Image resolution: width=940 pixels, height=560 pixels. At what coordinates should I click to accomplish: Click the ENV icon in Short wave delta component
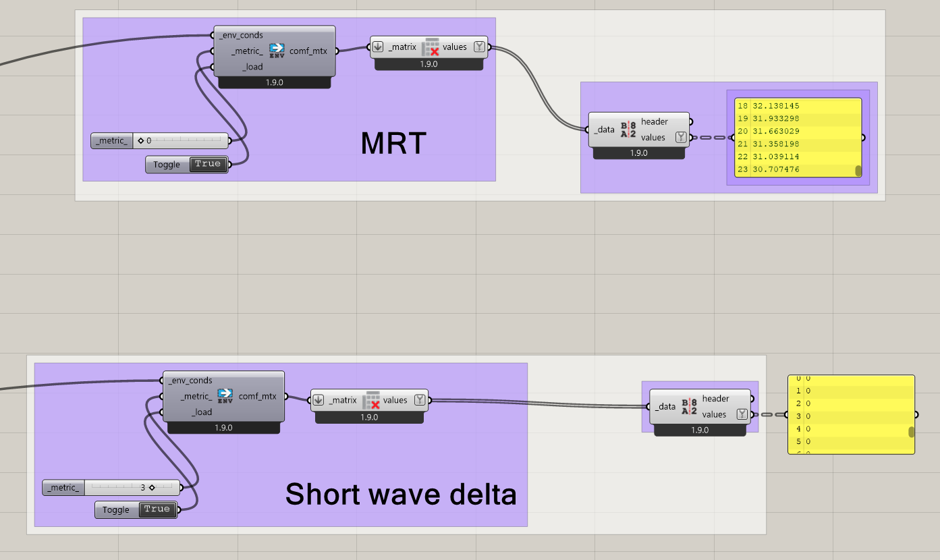pyautogui.click(x=225, y=396)
